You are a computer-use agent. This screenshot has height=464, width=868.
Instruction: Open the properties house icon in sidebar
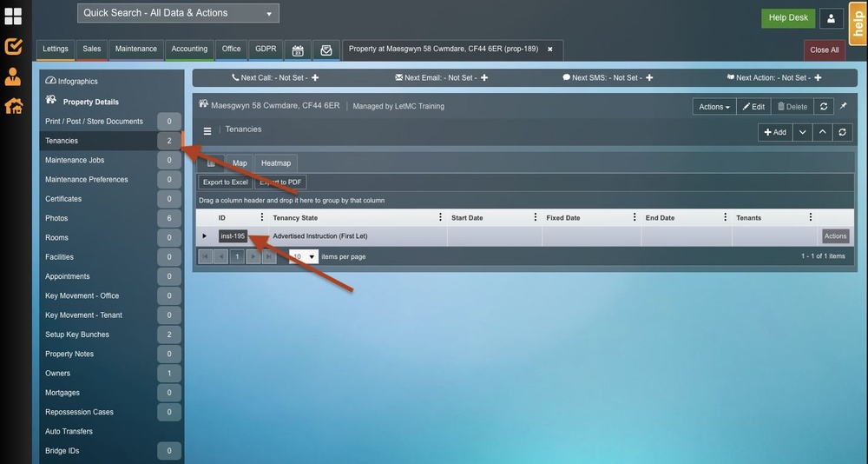pyautogui.click(x=14, y=105)
